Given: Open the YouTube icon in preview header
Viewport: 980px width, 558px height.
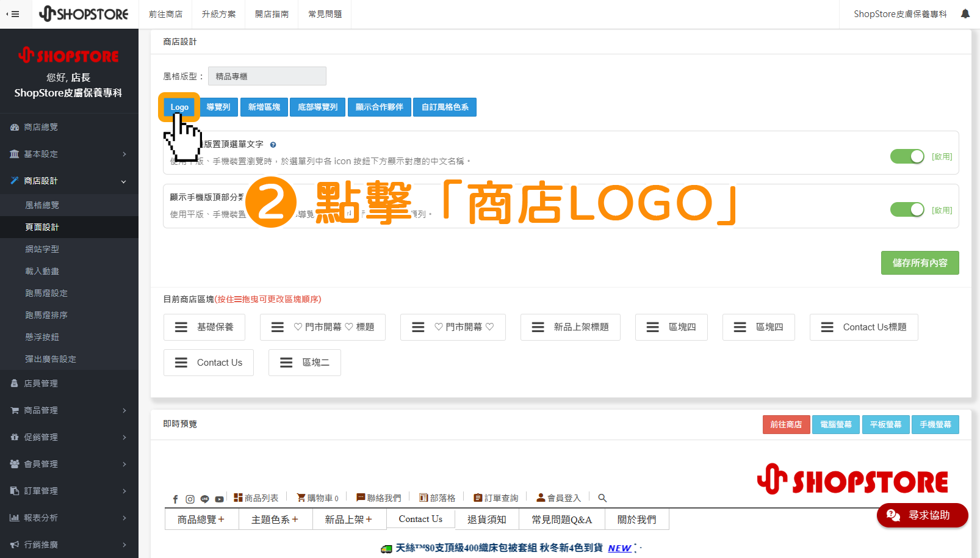Looking at the screenshot, I should [x=219, y=498].
